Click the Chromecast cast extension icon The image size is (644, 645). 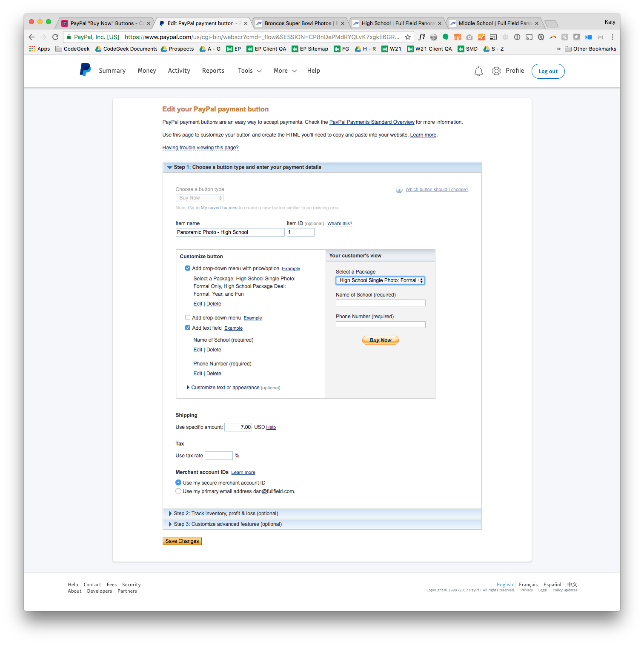[x=529, y=37]
